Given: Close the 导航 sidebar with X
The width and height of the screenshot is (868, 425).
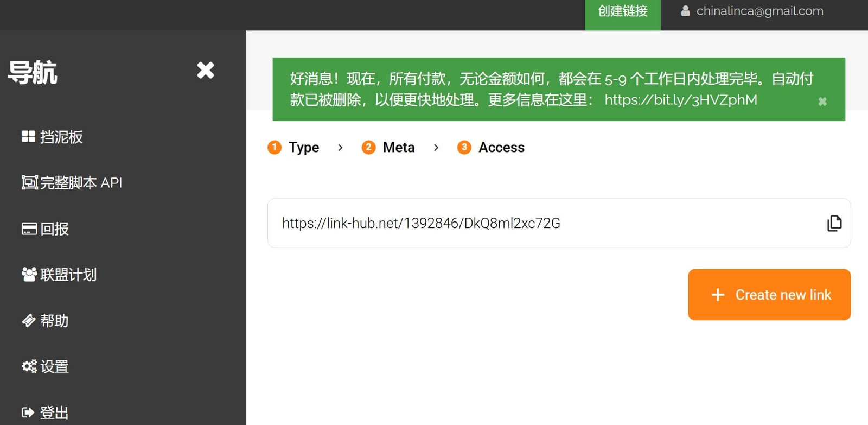Looking at the screenshot, I should click(x=206, y=70).
